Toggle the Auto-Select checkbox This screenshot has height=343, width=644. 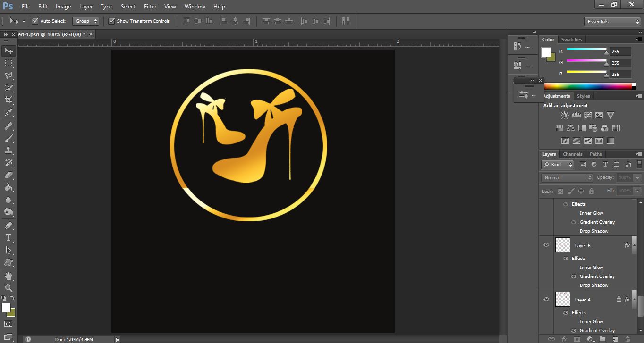pyautogui.click(x=35, y=21)
